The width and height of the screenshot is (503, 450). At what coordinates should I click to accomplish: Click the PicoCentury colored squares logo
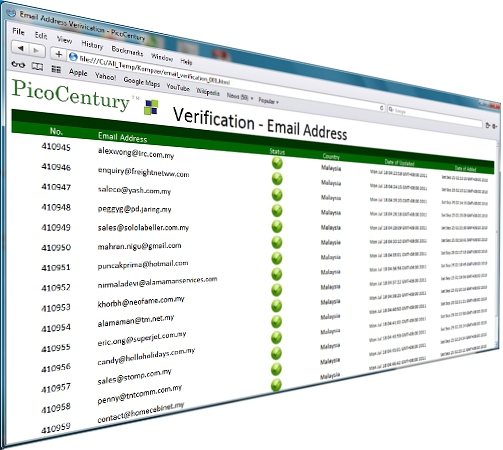(x=151, y=107)
